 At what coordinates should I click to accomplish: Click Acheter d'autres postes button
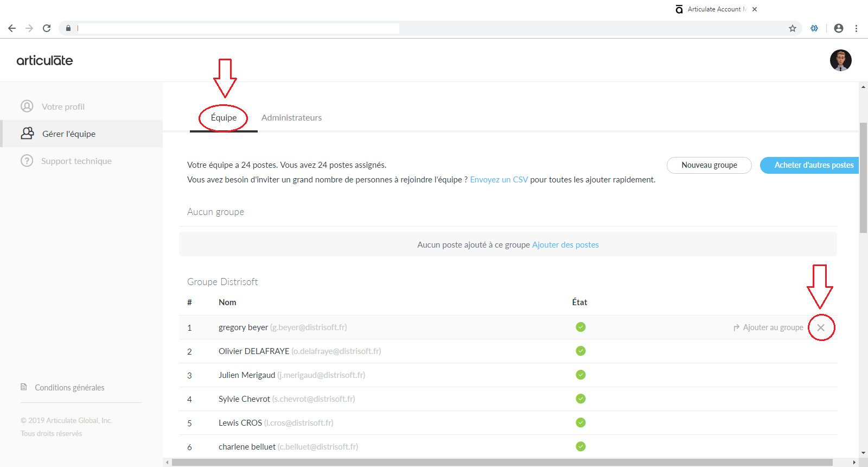809,165
